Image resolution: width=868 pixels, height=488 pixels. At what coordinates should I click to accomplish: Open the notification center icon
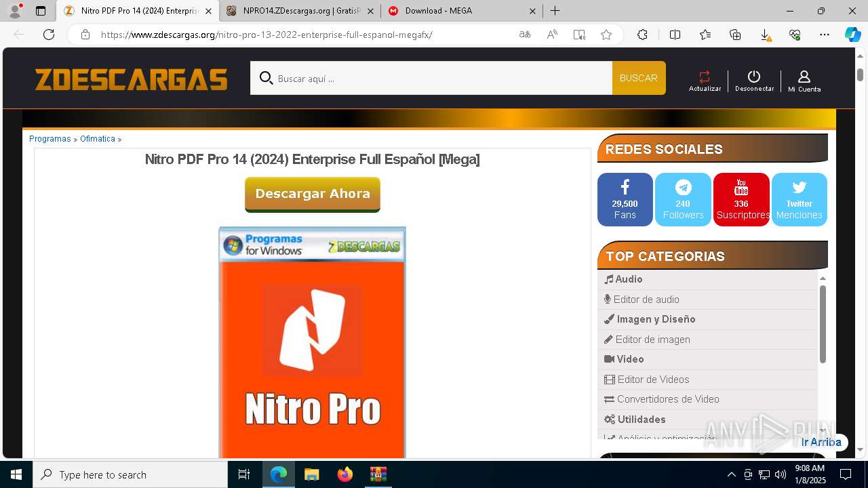click(846, 474)
